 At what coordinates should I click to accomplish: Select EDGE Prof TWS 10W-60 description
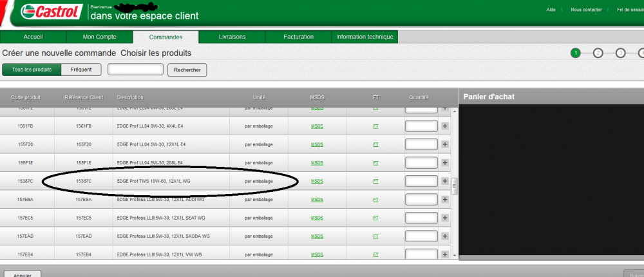pyautogui.click(x=154, y=181)
